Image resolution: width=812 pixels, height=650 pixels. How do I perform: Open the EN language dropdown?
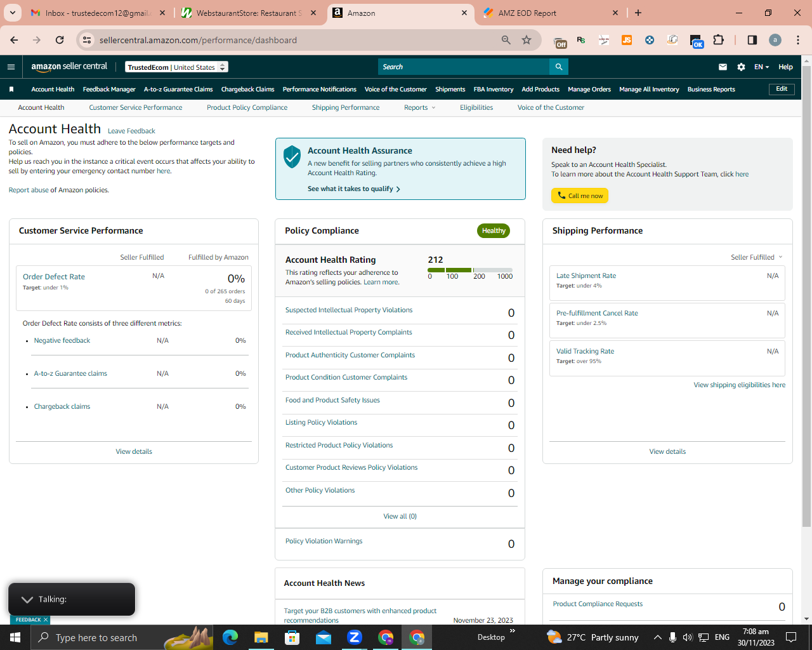761,67
